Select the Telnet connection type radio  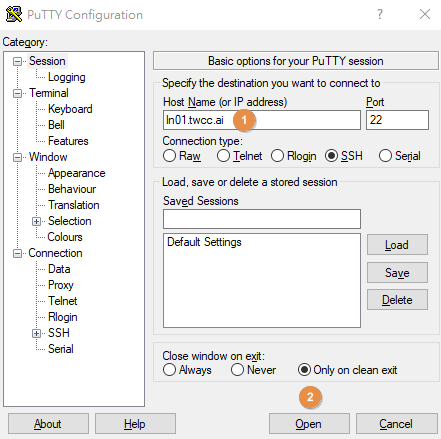pyautogui.click(x=223, y=156)
